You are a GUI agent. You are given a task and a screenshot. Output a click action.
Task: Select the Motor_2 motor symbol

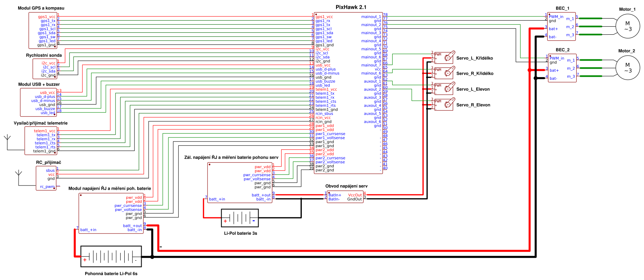pos(627,68)
